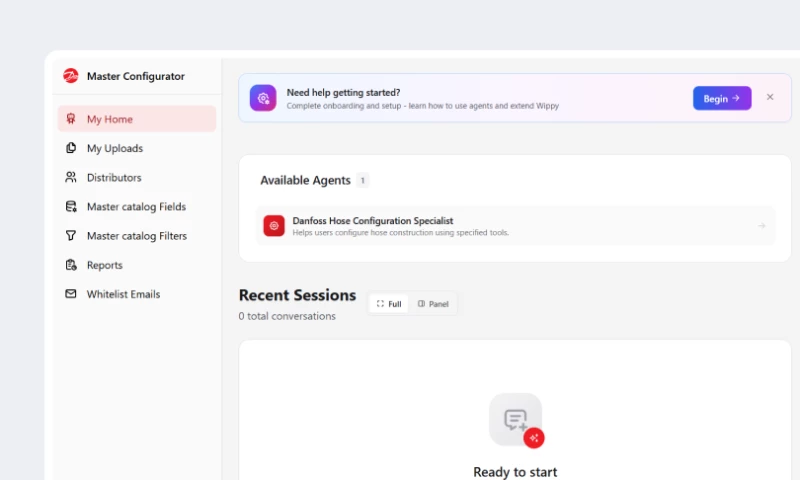Click the Master Configurator title
Image resolution: width=800 pixels, height=480 pixels.
point(136,76)
